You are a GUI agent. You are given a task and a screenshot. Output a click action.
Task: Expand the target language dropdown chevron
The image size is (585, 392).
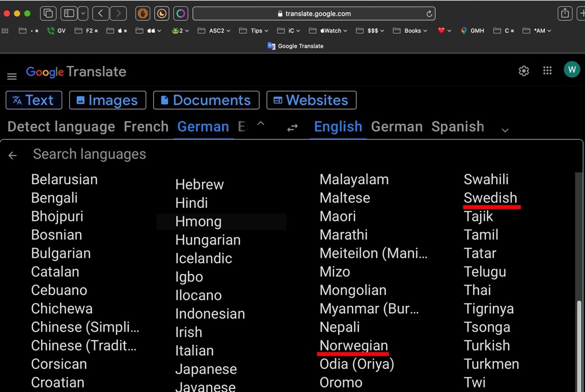point(505,130)
